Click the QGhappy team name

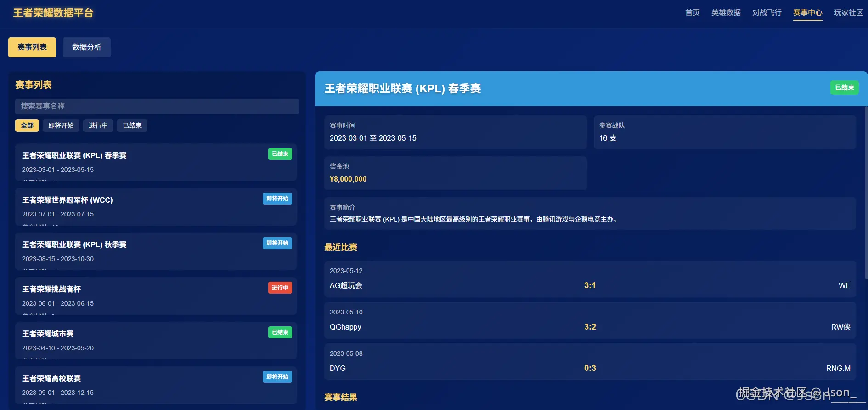click(345, 327)
